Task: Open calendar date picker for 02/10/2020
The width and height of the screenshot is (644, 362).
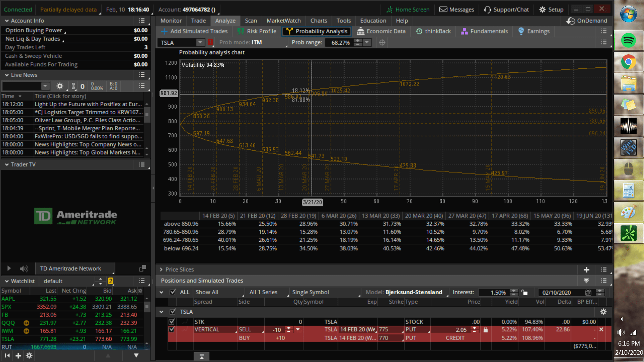Action: pyautogui.click(x=588, y=293)
